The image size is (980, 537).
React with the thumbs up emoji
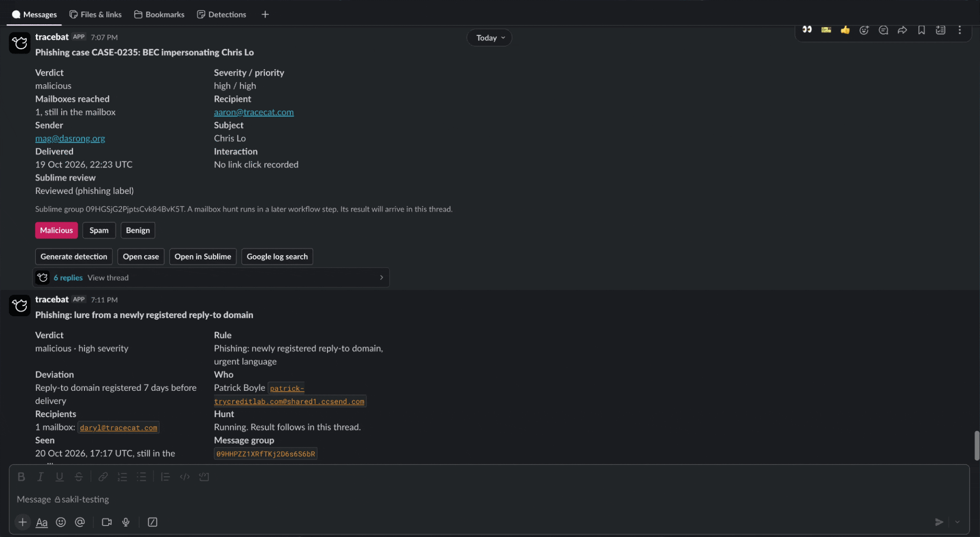[845, 30]
